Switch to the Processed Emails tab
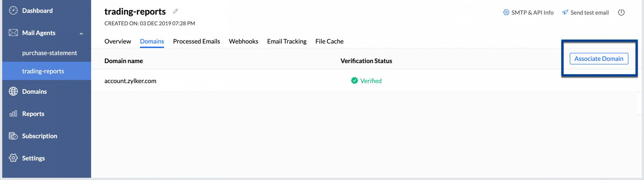The height and width of the screenshot is (180, 644). (x=196, y=42)
